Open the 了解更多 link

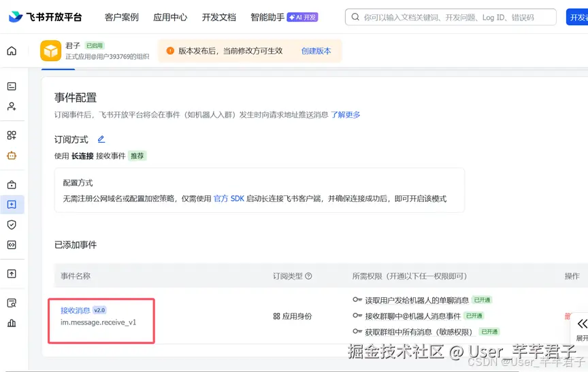coord(345,115)
